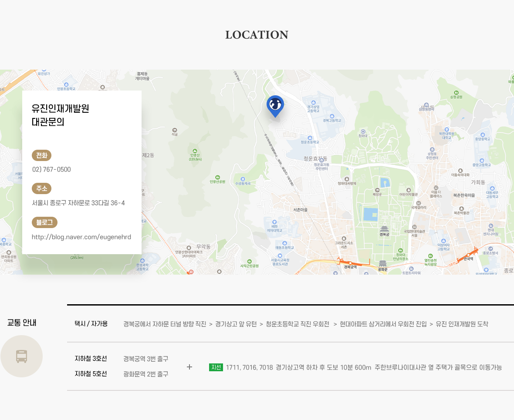Select the 종로소방서 marker icon
The width and height of the screenshot is (514, 420).
pyautogui.click(x=490, y=249)
